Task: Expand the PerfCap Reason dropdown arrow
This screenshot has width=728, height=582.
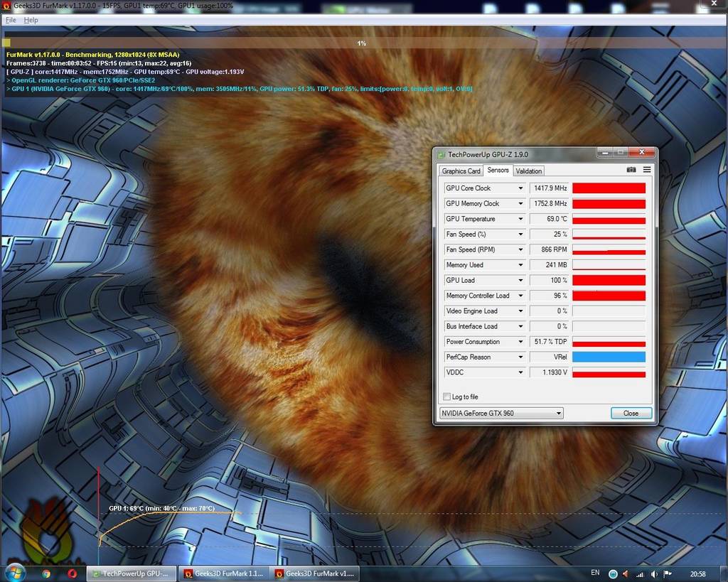Action: (x=520, y=357)
